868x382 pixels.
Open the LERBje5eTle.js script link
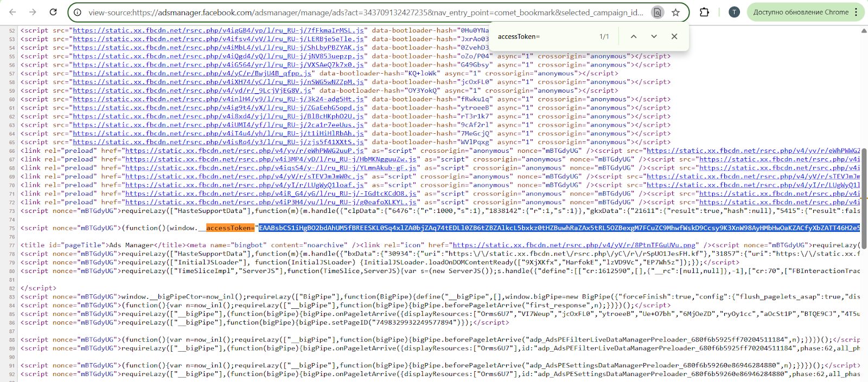click(218, 39)
